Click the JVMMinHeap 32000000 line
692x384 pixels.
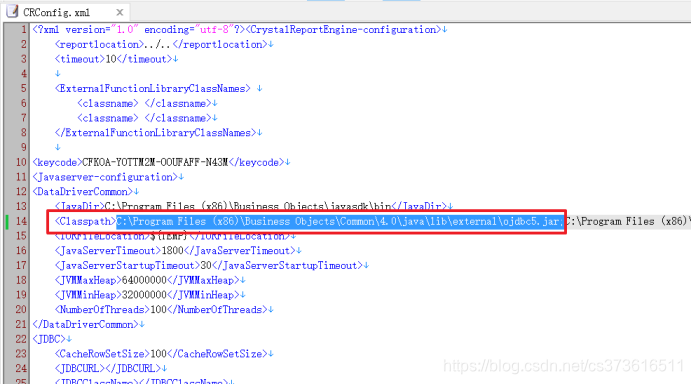(147, 295)
